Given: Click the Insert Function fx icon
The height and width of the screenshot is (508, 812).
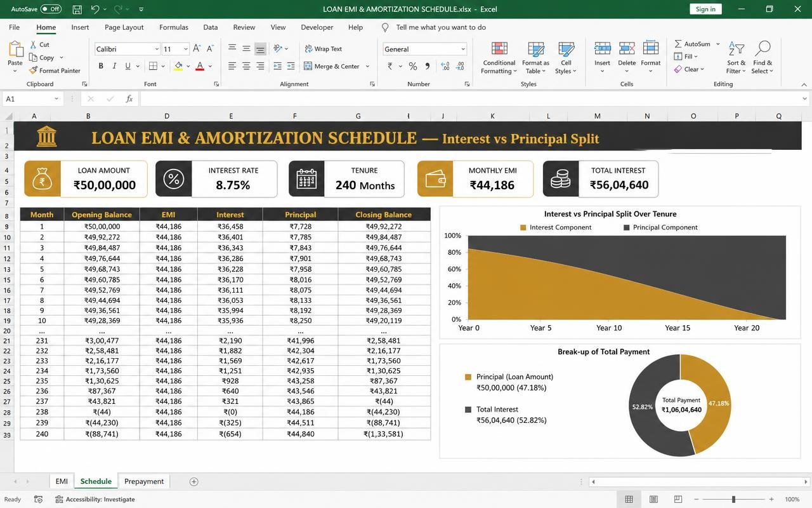Looking at the screenshot, I should coord(129,98).
